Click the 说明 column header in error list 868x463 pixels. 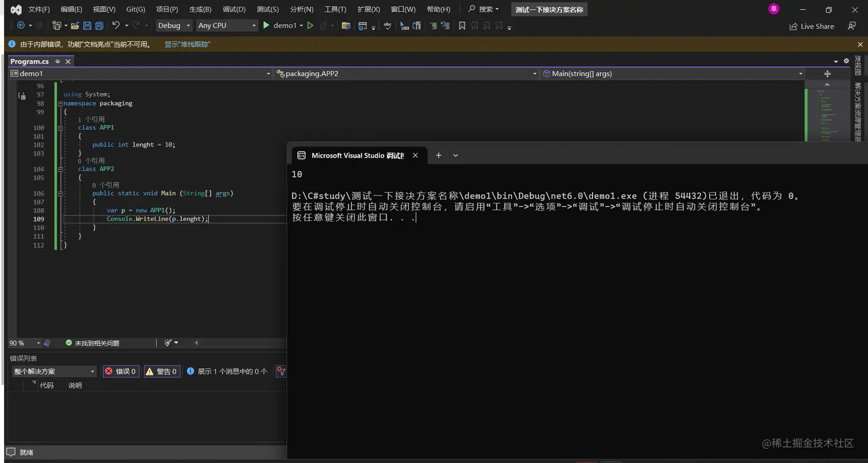click(75, 386)
